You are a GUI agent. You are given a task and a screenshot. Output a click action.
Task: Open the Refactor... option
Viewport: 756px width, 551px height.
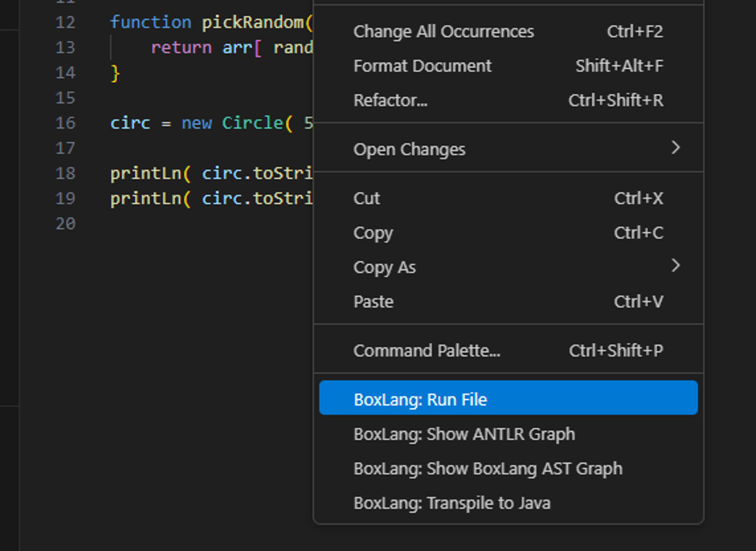pos(390,100)
